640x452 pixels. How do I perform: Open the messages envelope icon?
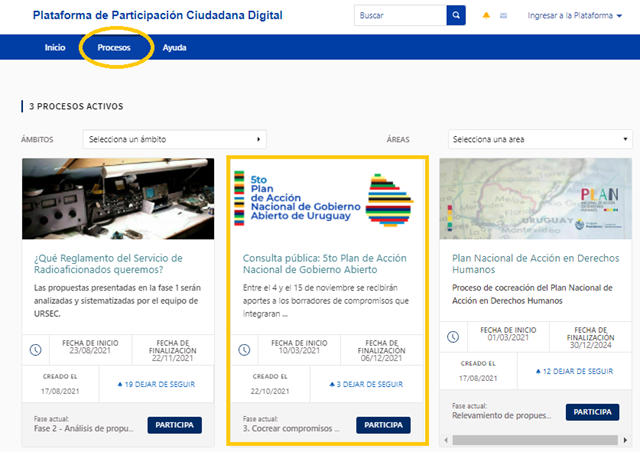click(x=504, y=16)
